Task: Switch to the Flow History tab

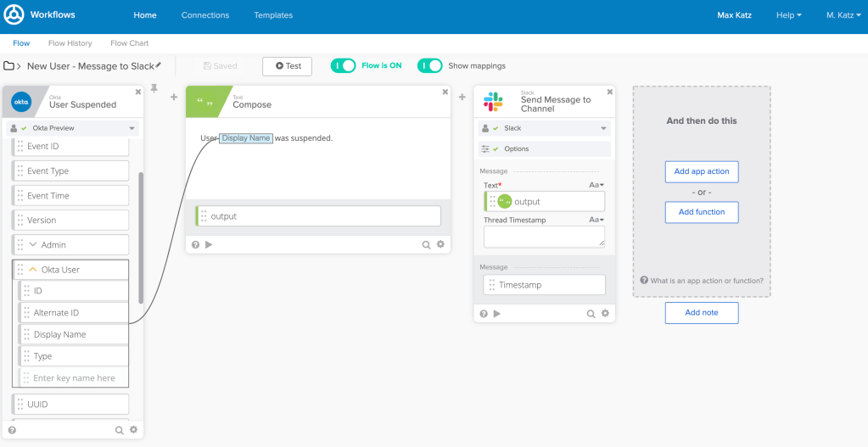Action: click(70, 43)
